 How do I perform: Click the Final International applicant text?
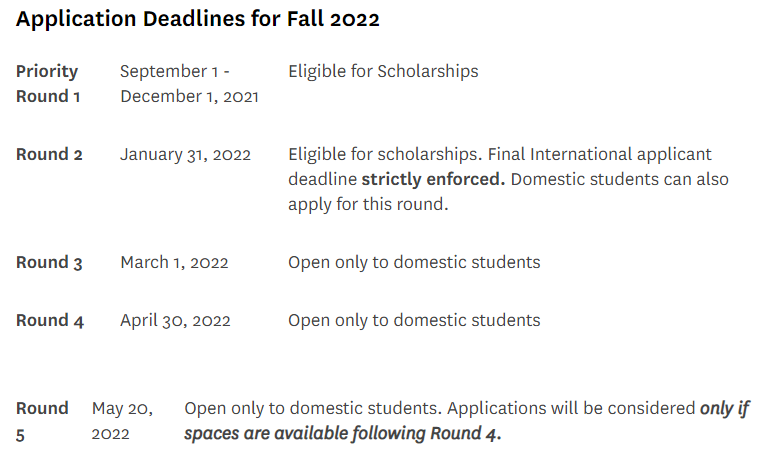pyautogui.click(x=599, y=154)
